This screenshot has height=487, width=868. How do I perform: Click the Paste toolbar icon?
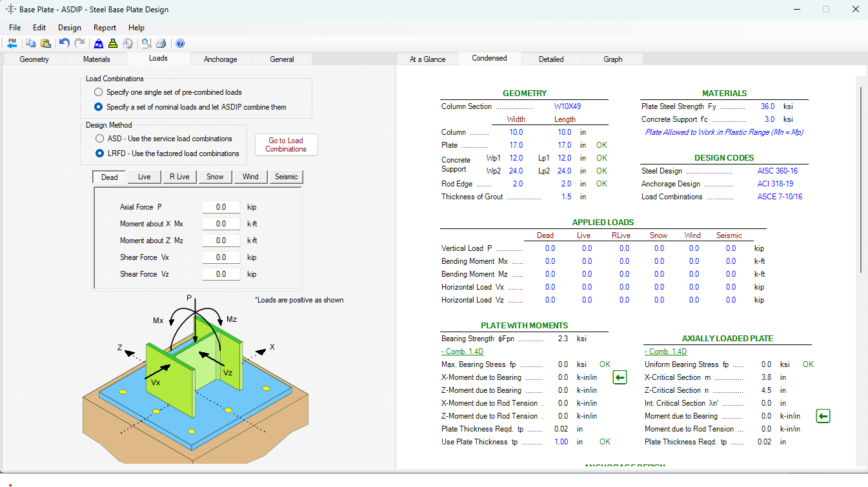pyautogui.click(x=46, y=43)
